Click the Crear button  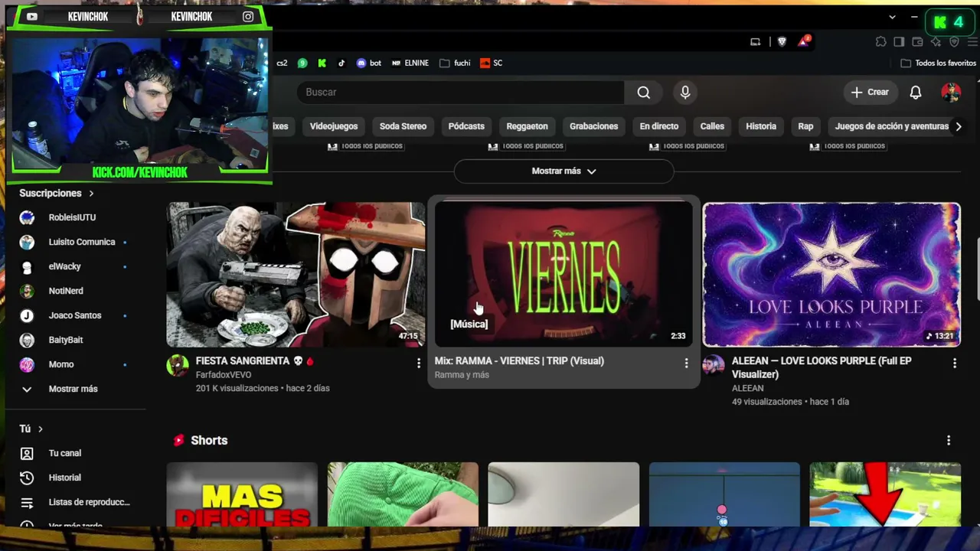(870, 93)
